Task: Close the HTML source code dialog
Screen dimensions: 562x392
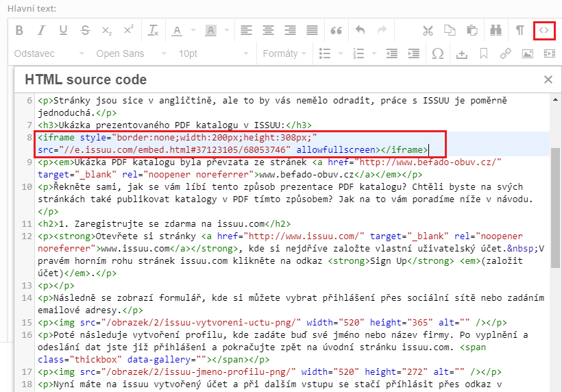Action: [x=548, y=79]
